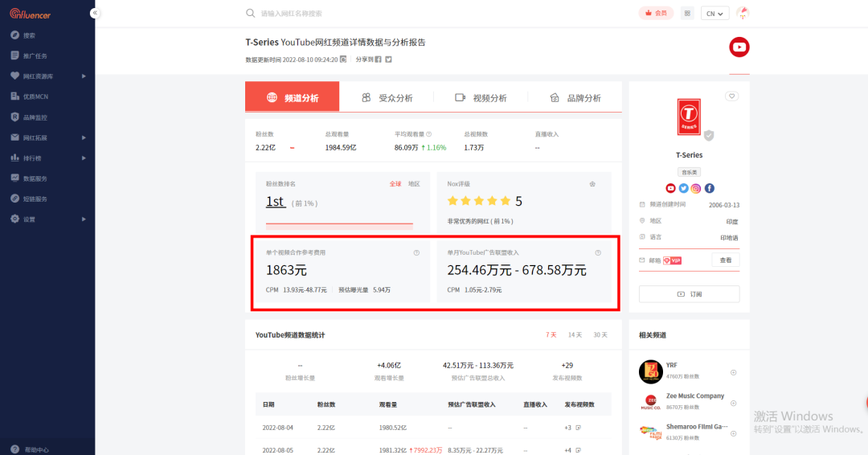Click the five-star Nox rating
Image resolution: width=868 pixels, height=455 pixels.
479,201
